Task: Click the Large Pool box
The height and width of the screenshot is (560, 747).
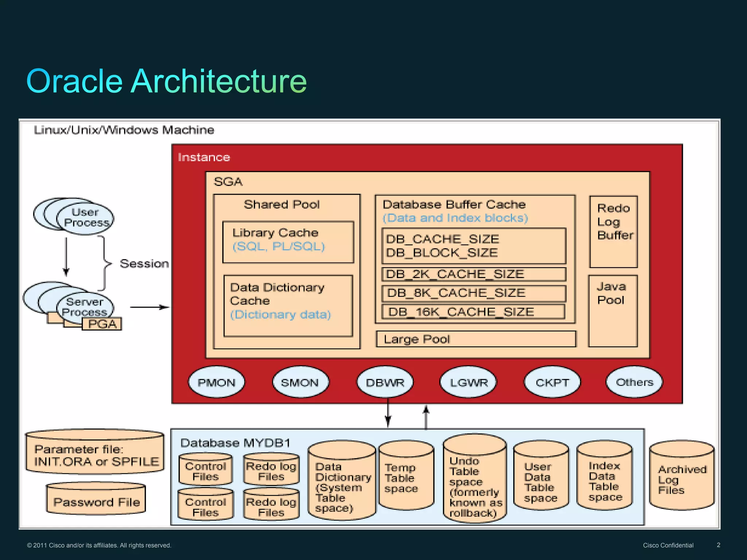Action: tap(476, 339)
